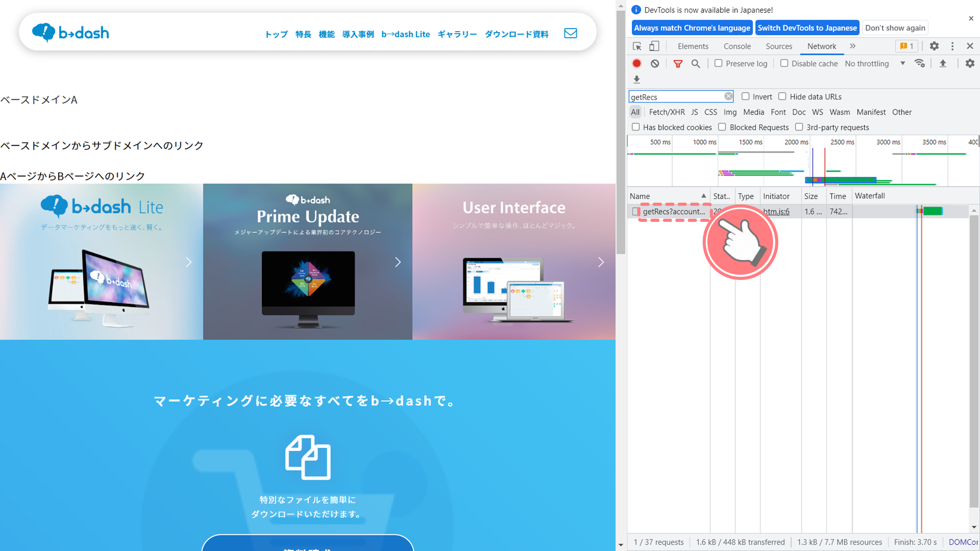Switch to the Elements tab

(x=693, y=46)
